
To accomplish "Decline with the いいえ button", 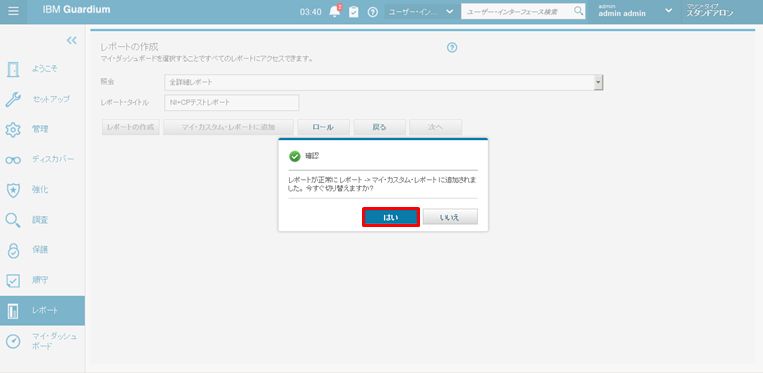I will click(x=450, y=217).
